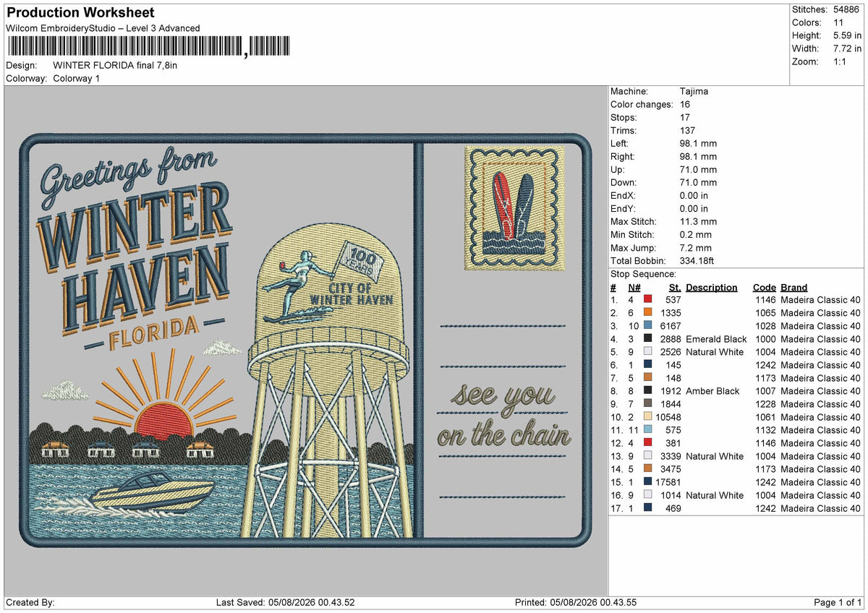Click thread code 1065
The width and height of the screenshot is (868, 613).
pos(765,312)
